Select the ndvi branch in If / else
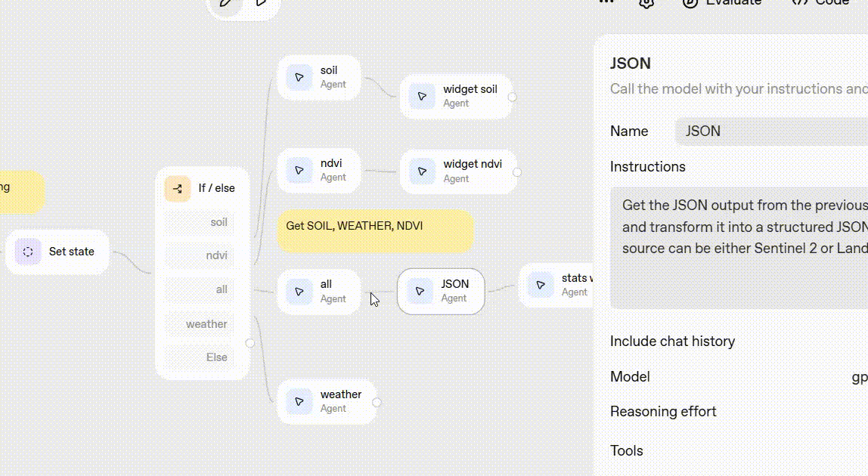 pyautogui.click(x=199, y=255)
